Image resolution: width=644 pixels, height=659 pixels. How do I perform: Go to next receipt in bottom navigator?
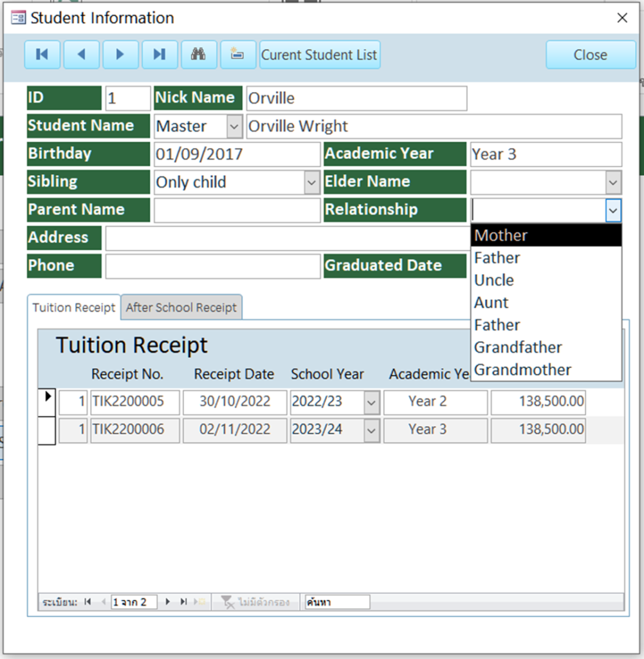pos(168,602)
